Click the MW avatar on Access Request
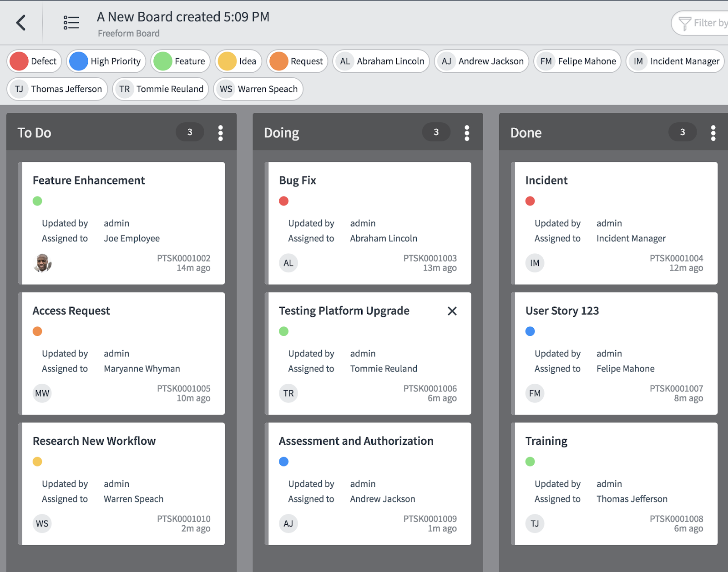Viewport: 728px width, 572px height. [x=42, y=393]
